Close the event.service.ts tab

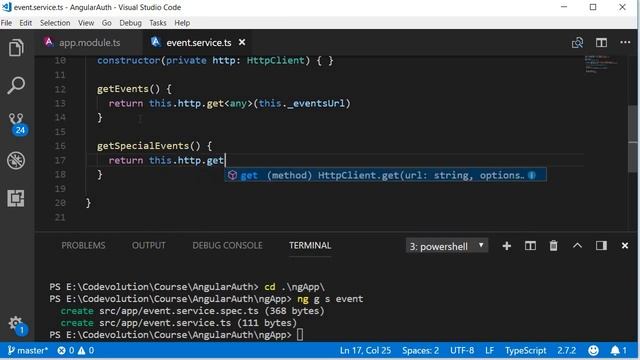[x=242, y=42]
